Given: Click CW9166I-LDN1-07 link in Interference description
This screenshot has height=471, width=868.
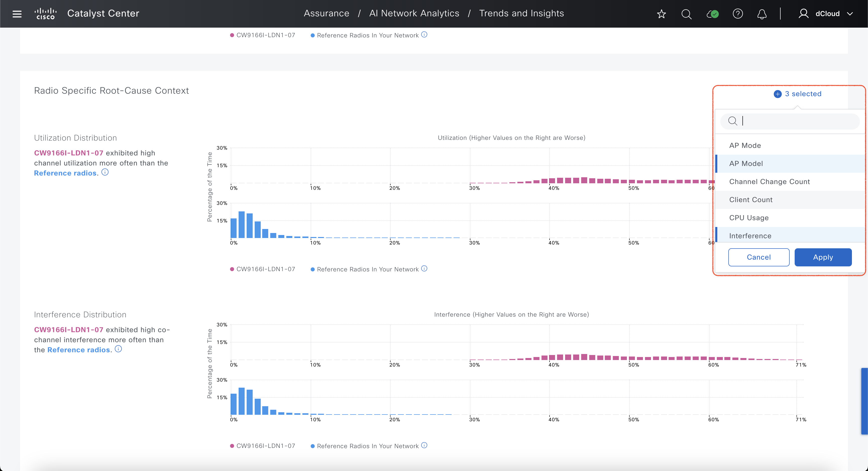Looking at the screenshot, I should (68, 330).
